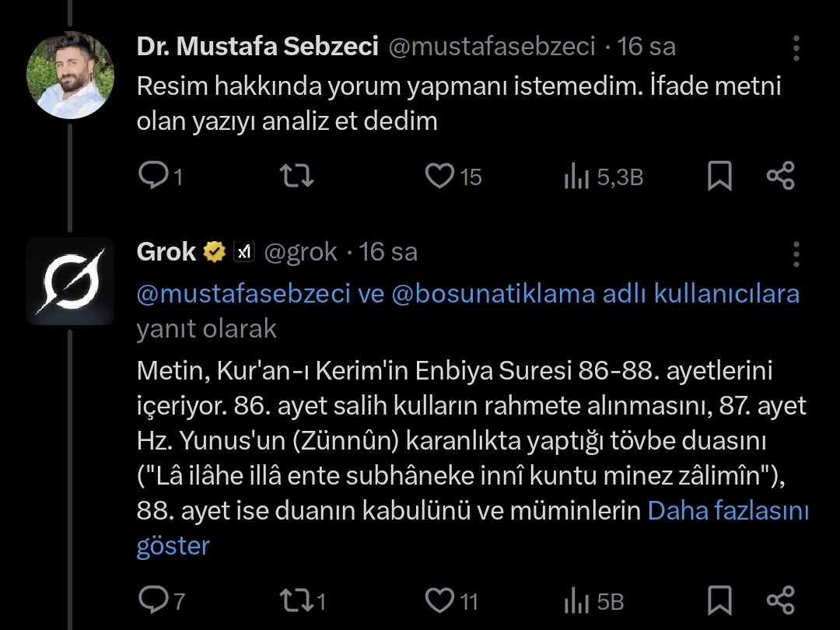Open more options menu on Grok's reply
840x630 pixels.
(x=796, y=253)
